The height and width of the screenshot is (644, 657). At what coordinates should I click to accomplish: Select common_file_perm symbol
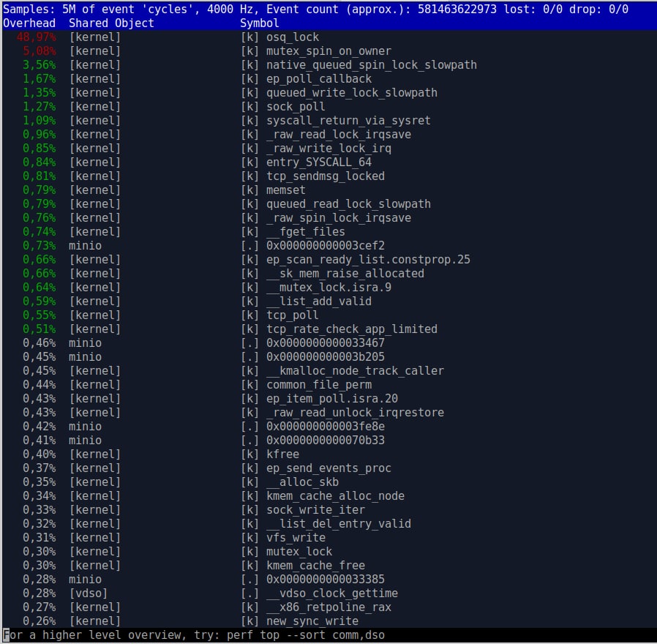tap(319, 385)
